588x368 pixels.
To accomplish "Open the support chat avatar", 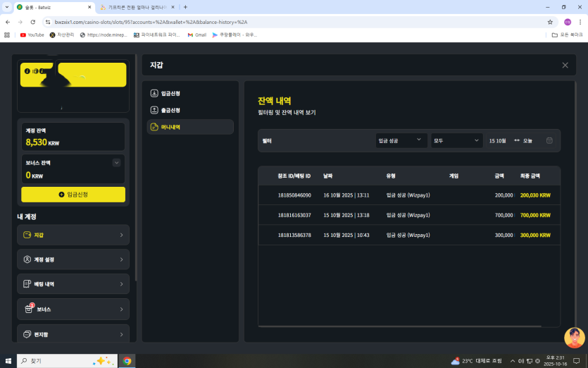I will coord(574,338).
